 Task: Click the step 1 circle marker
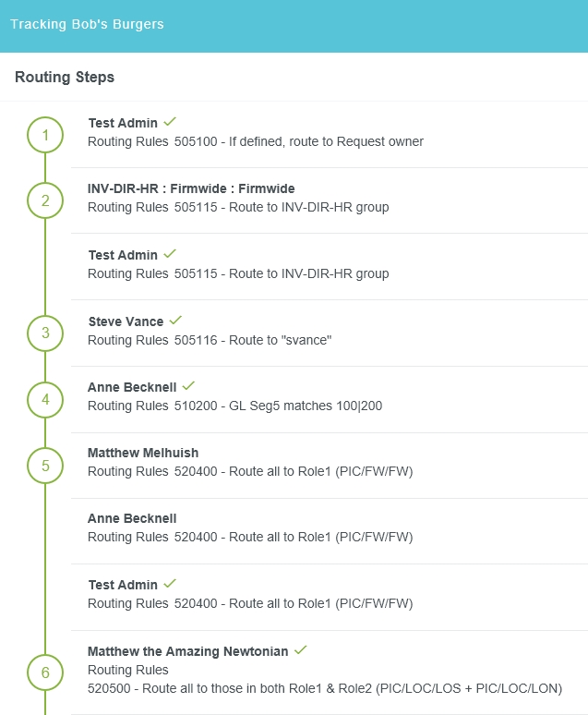click(x=45, y=136)
